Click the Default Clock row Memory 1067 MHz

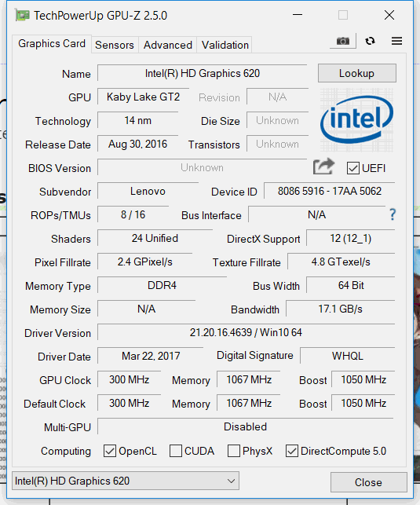pos(249,403)
